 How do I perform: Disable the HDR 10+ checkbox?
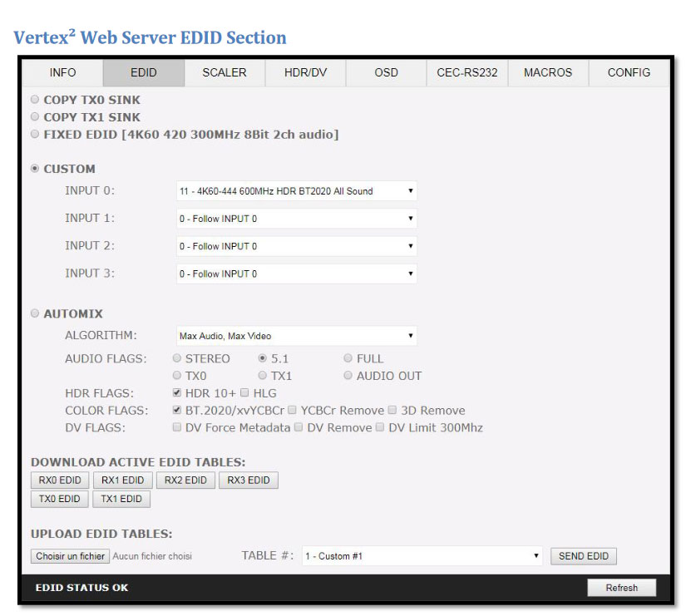coord(176,392)
